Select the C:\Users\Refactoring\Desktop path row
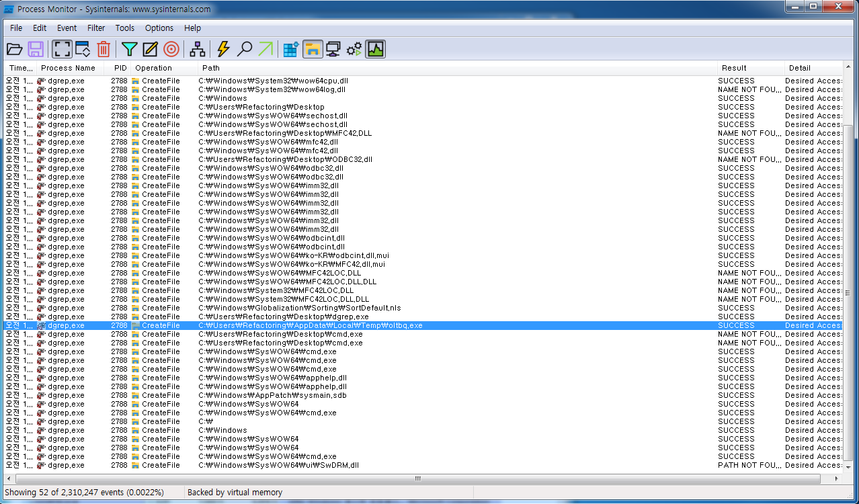 (x=423, y=107)
